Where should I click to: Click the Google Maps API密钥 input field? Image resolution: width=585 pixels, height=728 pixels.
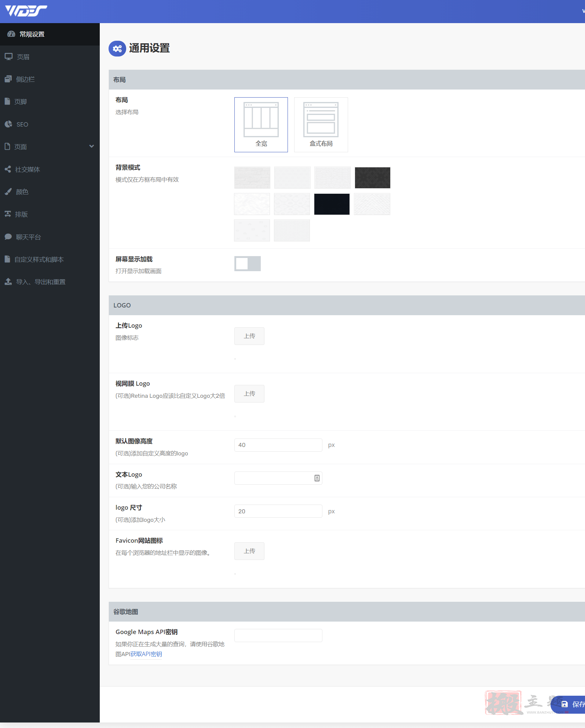point(278,636)
